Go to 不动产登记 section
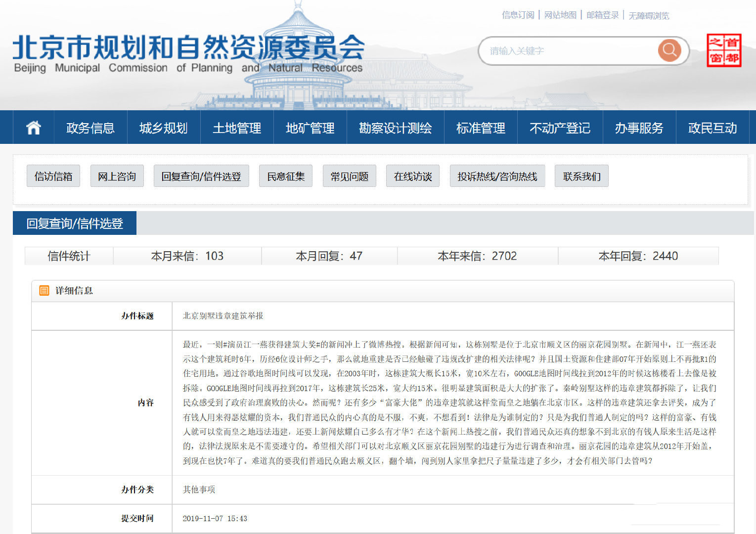The height and width of the screenshot is (534, 756). [560, 128]
